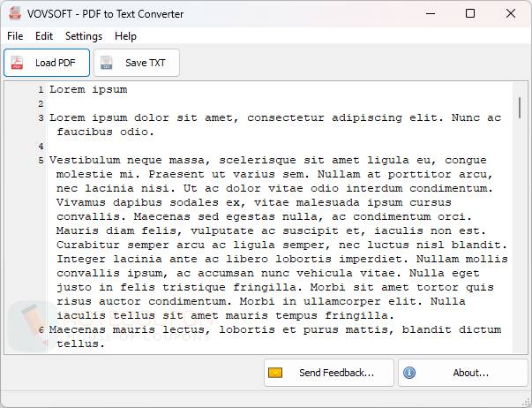Close the PDF to Text Converter window
Viewport: 532px width, 408px height.
coord(511,13)
